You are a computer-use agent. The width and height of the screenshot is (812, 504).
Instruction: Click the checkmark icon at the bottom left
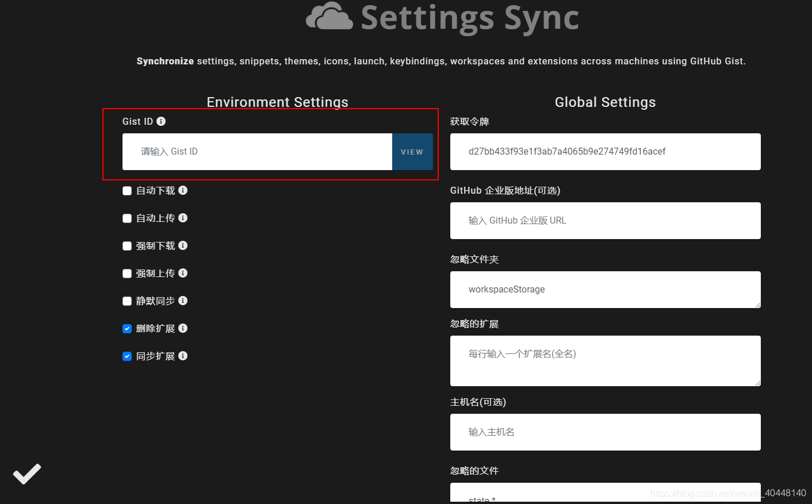point(27,474)
